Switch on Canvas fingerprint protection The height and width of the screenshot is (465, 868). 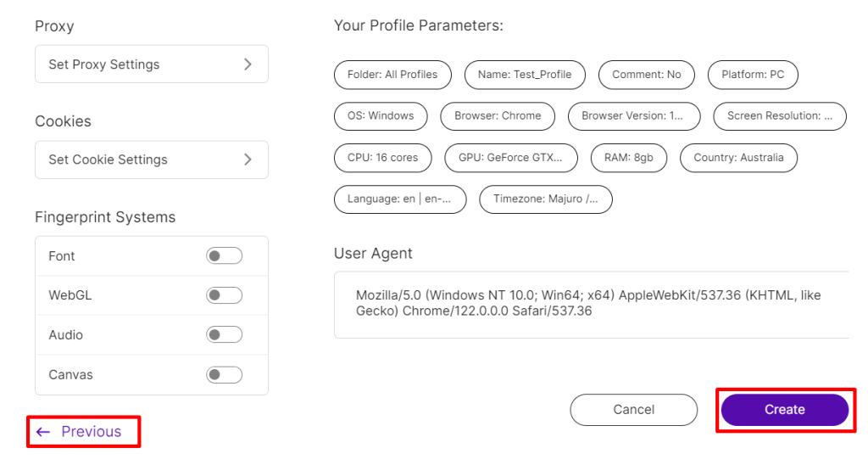(224, 375)
